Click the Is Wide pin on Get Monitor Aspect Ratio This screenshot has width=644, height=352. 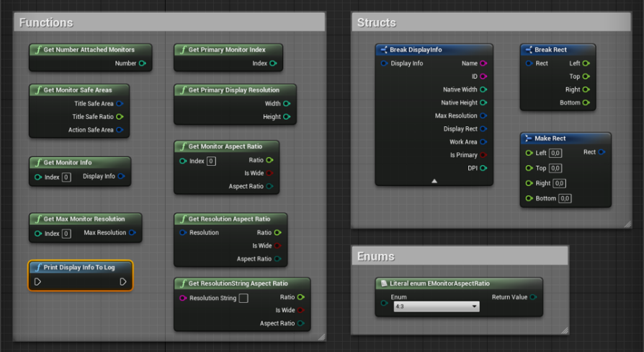click(269, 173)
